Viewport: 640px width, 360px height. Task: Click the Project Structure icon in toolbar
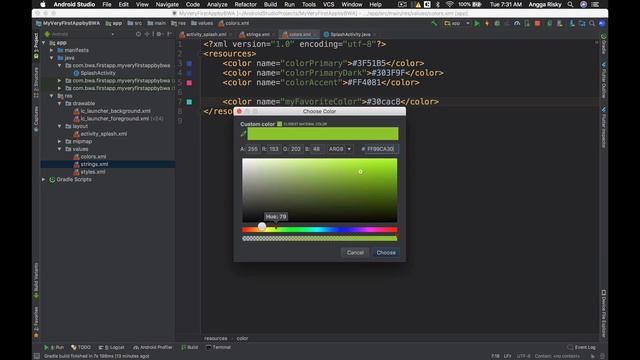[582, 24]
